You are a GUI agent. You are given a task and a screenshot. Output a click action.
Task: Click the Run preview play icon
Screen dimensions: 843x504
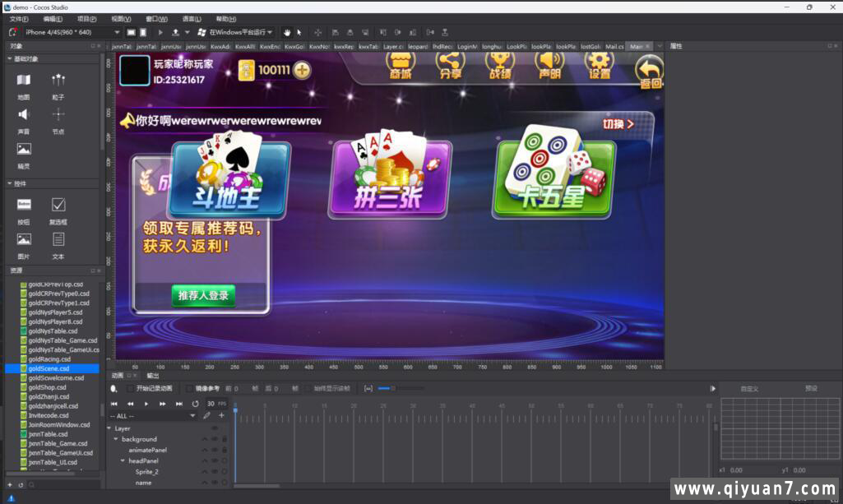click(160, 31)
